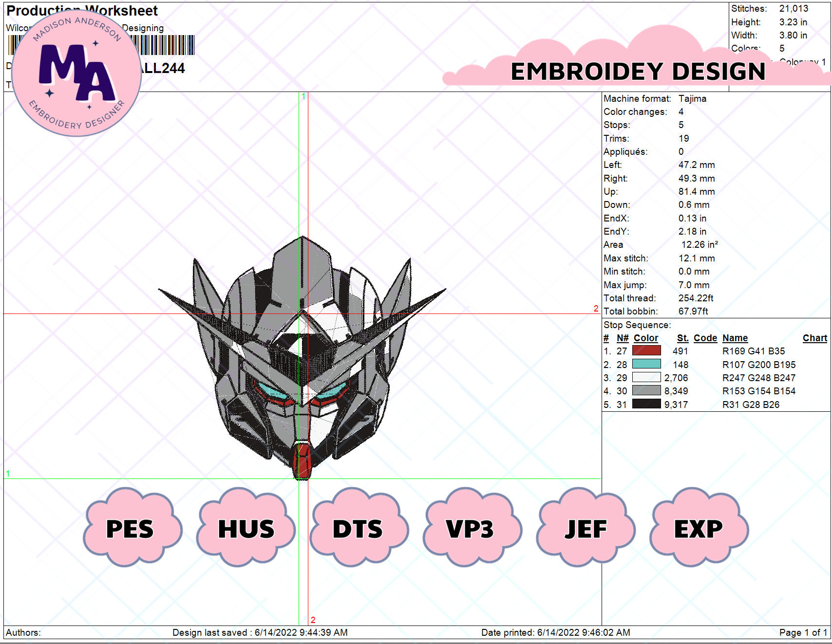Screen dimensions: 832x644
Task: Expand the Chart column header
Action: [x=815, y=338]
